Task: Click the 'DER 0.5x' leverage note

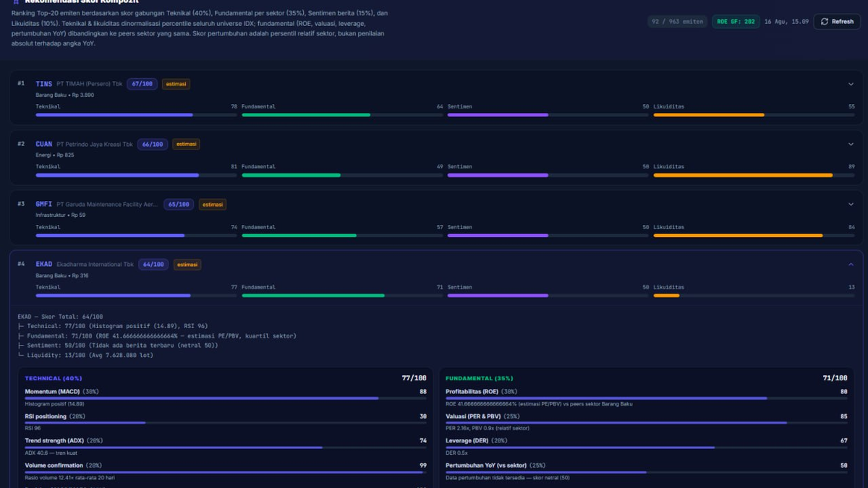Action: [456, 453]
